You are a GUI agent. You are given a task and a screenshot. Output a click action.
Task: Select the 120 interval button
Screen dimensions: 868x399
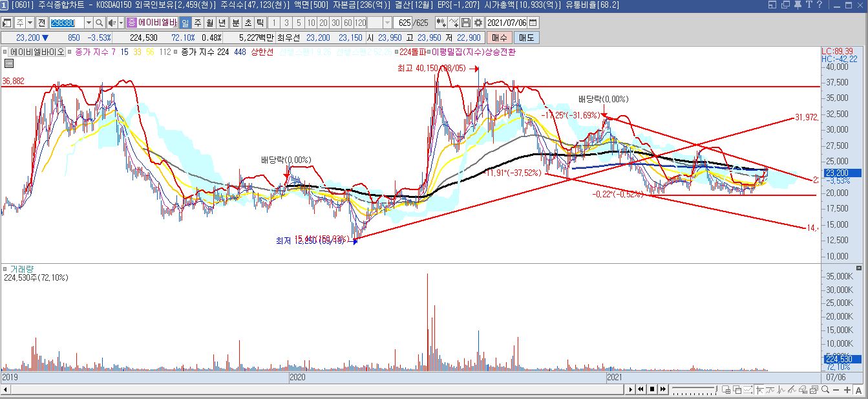point(360,23)
